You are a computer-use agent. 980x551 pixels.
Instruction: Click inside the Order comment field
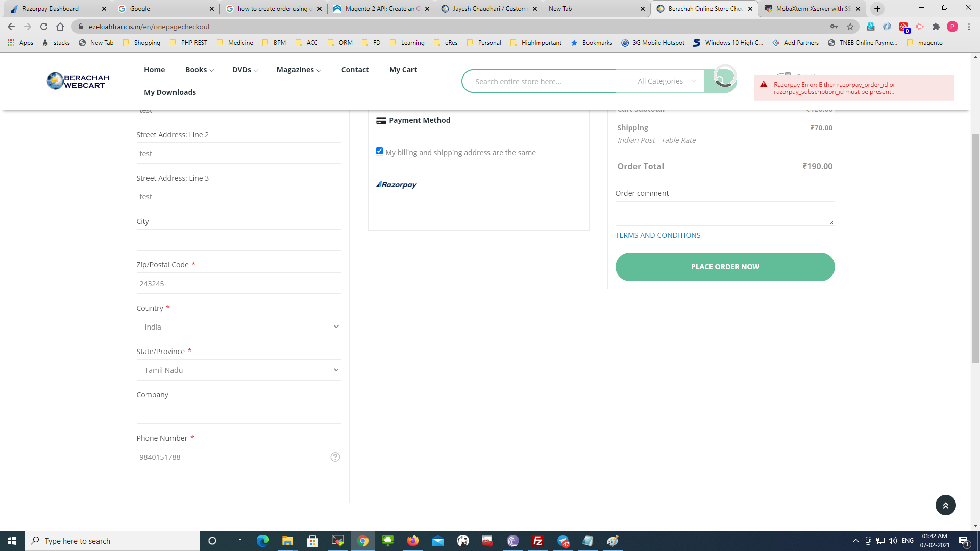point(724,213)
